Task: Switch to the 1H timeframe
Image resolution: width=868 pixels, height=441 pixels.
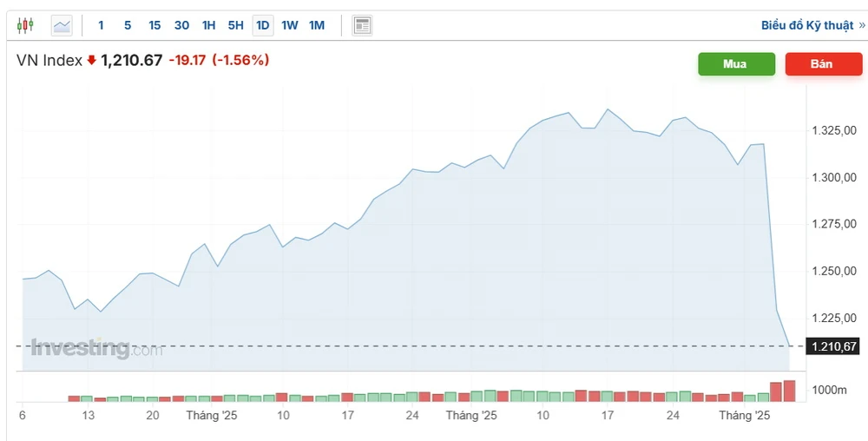Action: click(x=208, y=25)
